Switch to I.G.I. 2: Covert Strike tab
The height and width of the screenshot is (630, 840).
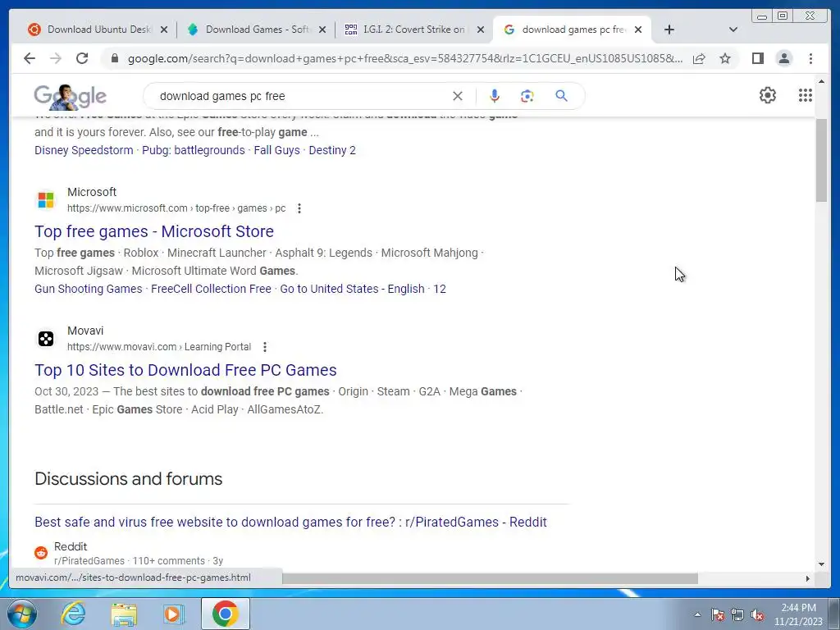tap(407, 30)
